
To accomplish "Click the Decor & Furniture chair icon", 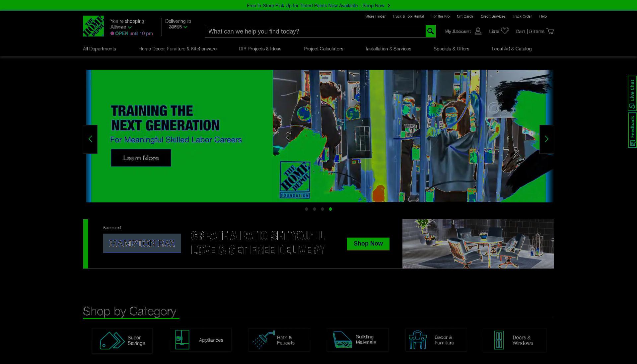I will [x=418, y=340].
